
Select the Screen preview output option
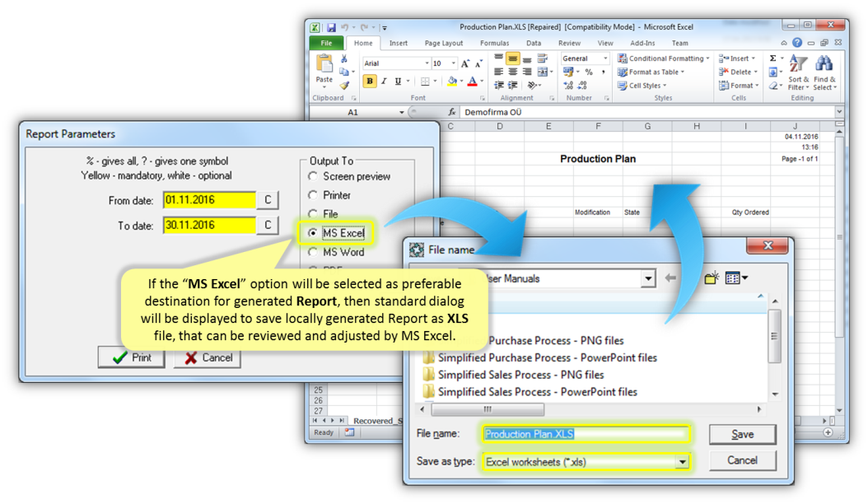tap(313, 176)
